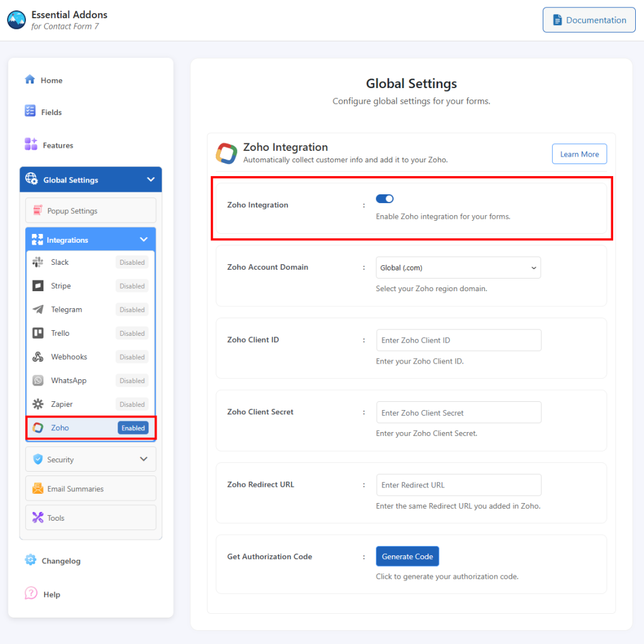Click the Documentation button
Image resolution: width=644 pixels, height=644 pixels.
tap(589, 19)
